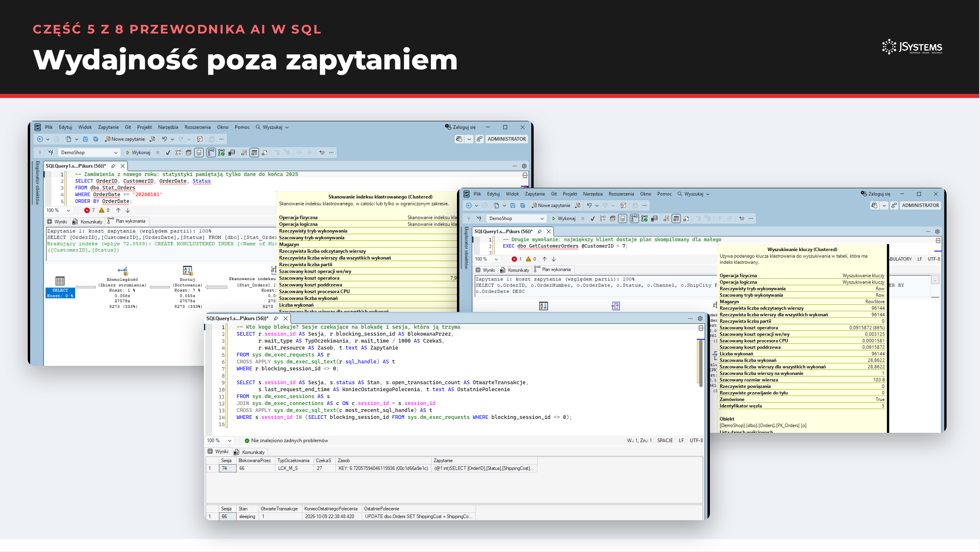The width and height of the screenshot is (980, 552).
Task: Open 100 % zoom dropdown in left window
Action: click(x=58, y=211)
